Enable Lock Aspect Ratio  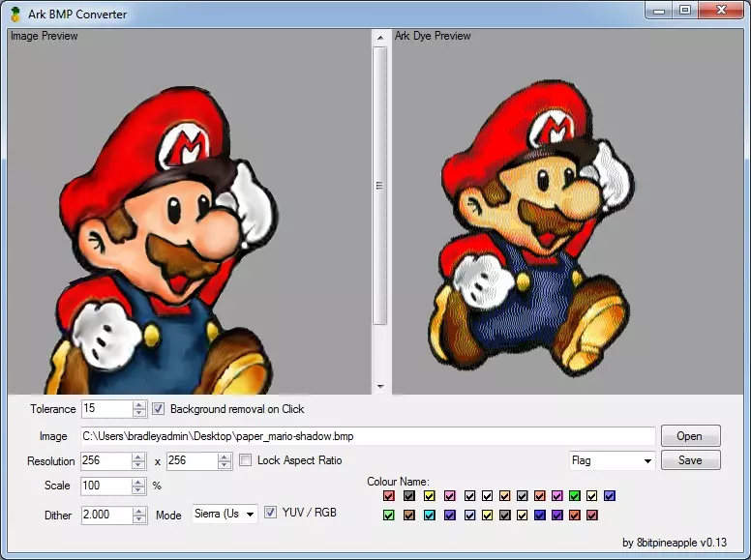(x=246, y=460)
